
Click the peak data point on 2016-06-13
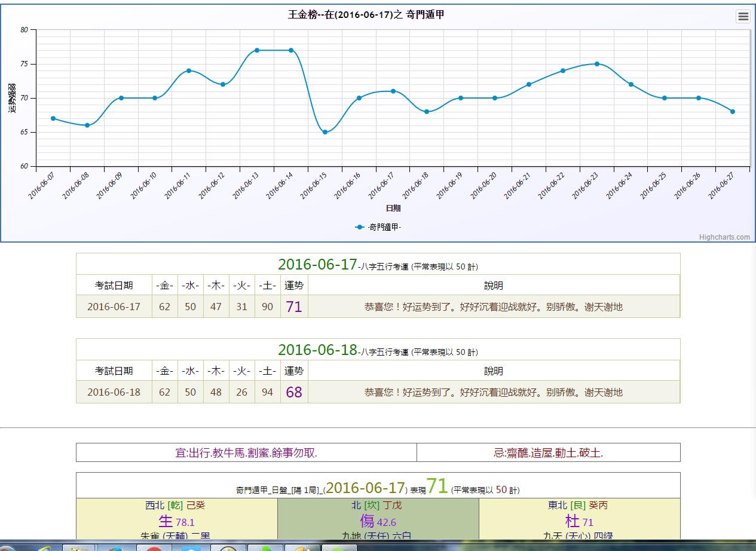tap(257, 50)
